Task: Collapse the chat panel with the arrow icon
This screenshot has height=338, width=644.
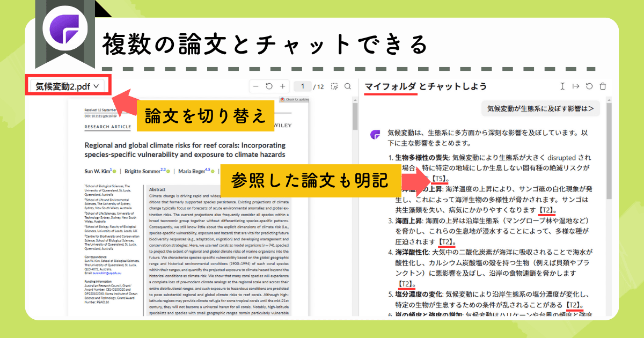Action: (x=576, y=86)
